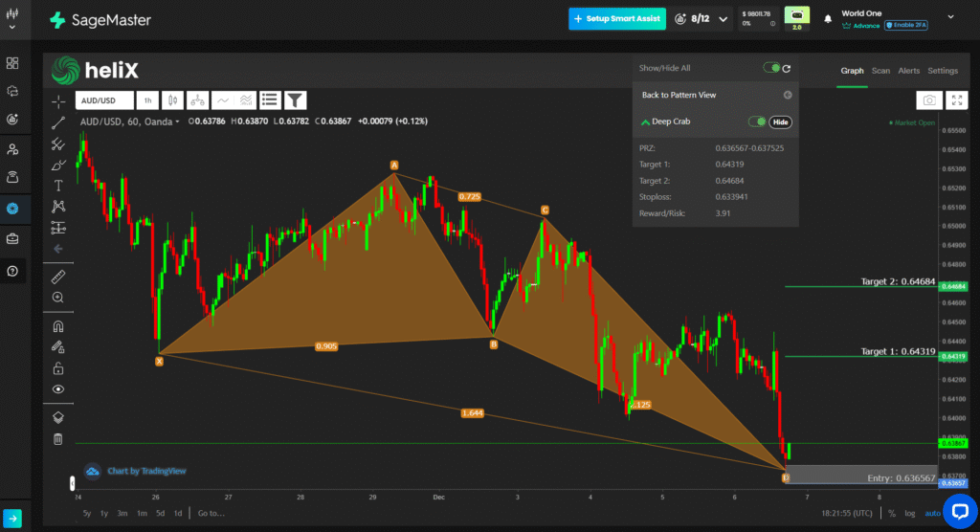Open notifications bell
This screenshot has height=532, width=980.
[828, 18]
